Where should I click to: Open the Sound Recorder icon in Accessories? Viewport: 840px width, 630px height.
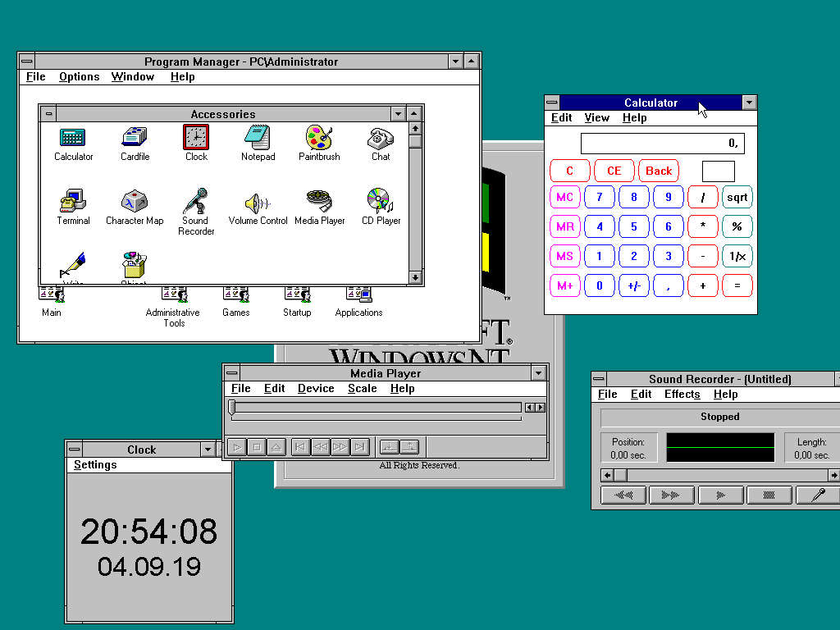coord(196,201)
